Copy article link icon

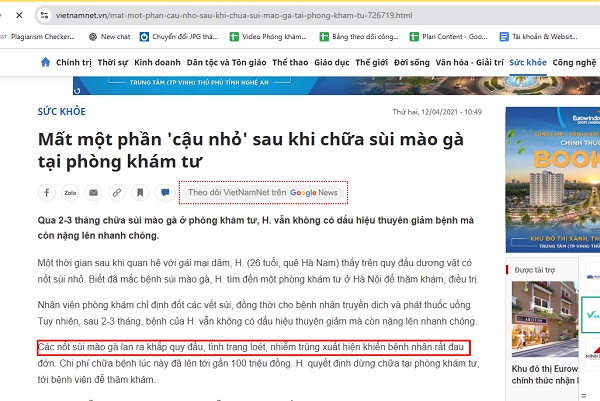[117, 192]
